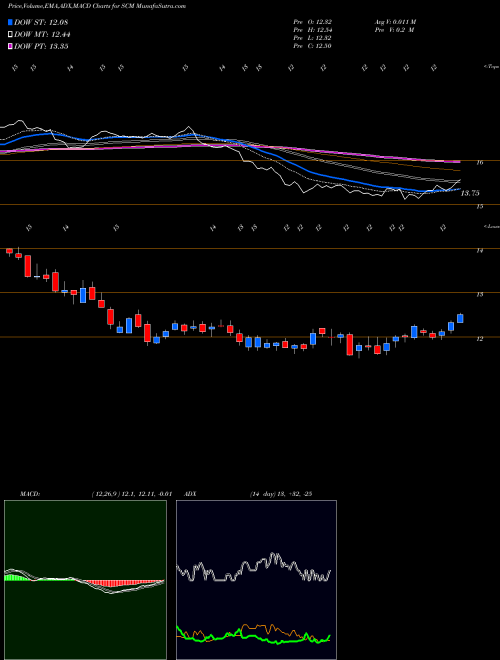This screenshot has height=660, width=500.
Task: Click the 13 candlestick axis label
Action: tap(479, 295)
